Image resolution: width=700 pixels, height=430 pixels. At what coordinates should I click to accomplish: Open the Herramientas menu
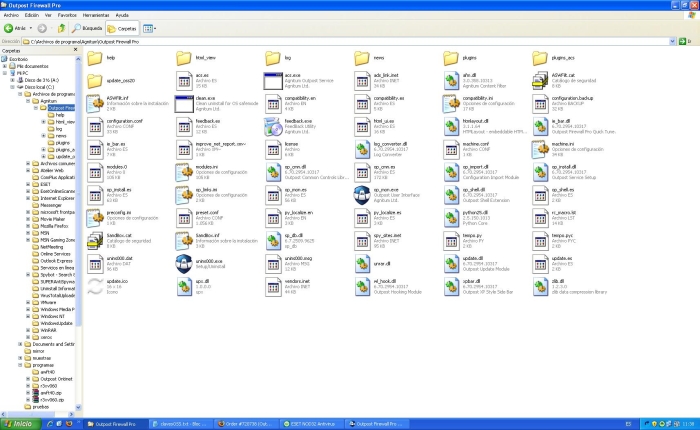(x=96, y=15)
